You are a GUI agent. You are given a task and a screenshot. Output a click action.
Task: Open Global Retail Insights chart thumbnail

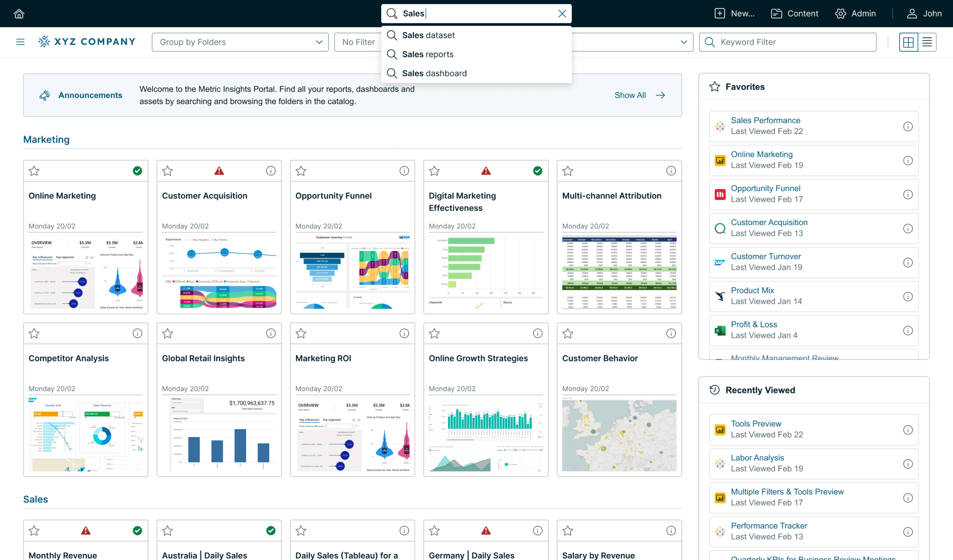(x=219, y=435)
